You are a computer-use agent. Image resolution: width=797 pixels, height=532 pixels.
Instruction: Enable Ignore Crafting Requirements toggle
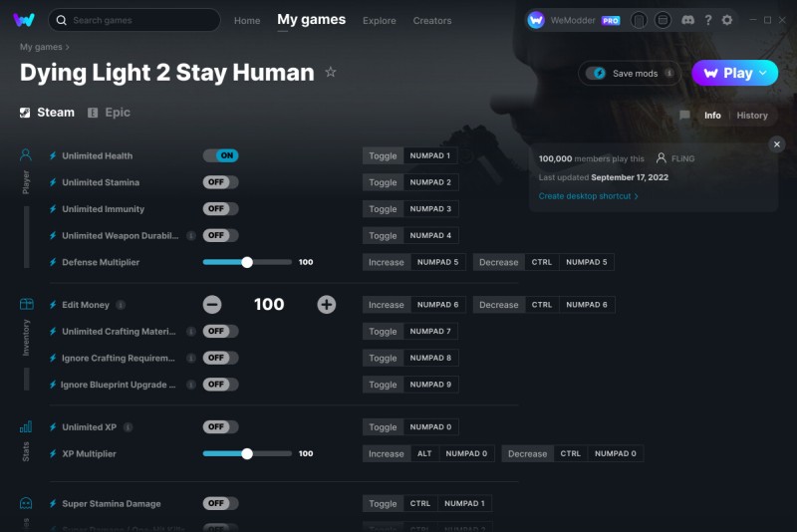(x=220, y=358)
